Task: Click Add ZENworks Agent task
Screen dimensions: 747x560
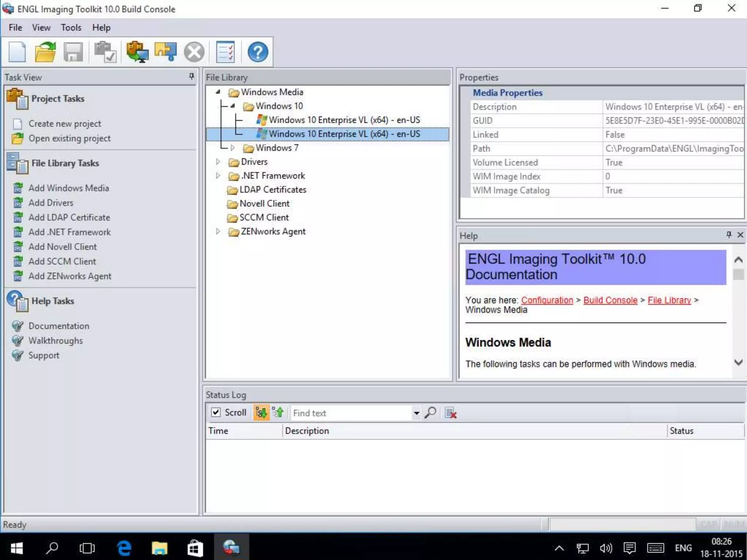Action: click(x=70, y=276)
